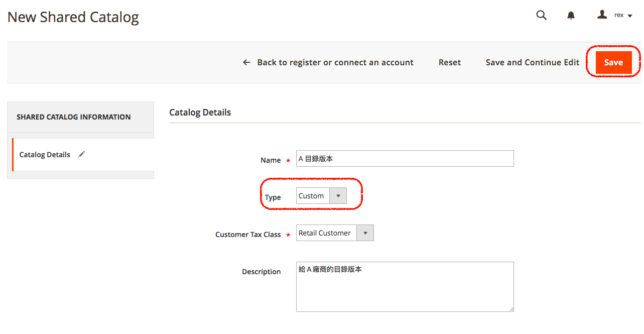Open the Customer Tax Class dropdown
This screenshot has height=334, width=644.
pyautogui.click(x=335, y=233)
